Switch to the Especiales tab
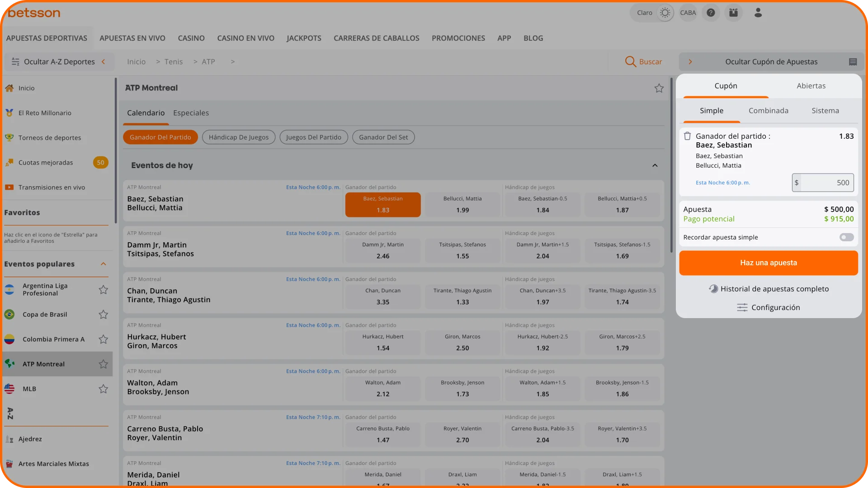The width and height of the screenshot is (868, 488). point(191,113)
